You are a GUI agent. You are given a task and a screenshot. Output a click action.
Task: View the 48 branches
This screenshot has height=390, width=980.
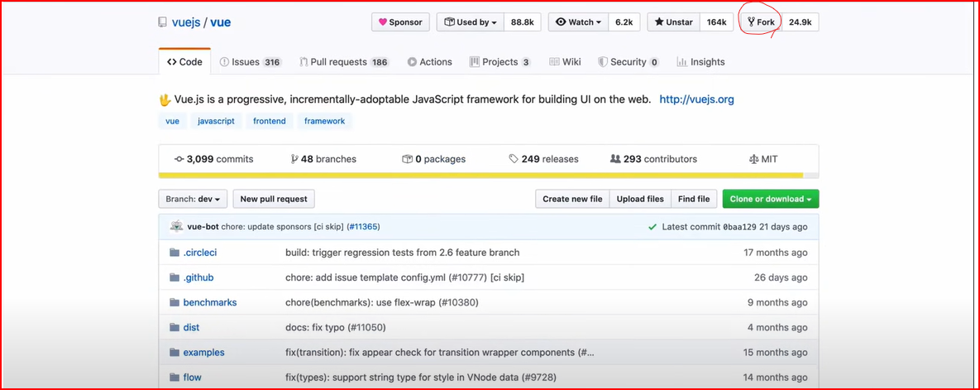click(323, 159)
